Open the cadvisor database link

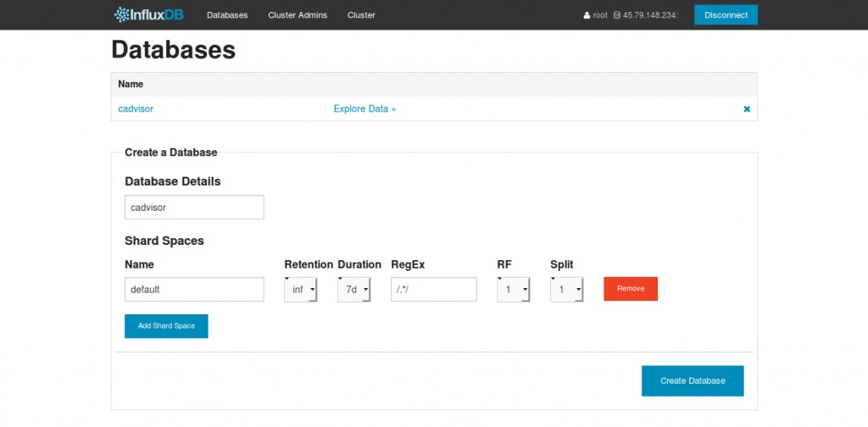(136, 109)
